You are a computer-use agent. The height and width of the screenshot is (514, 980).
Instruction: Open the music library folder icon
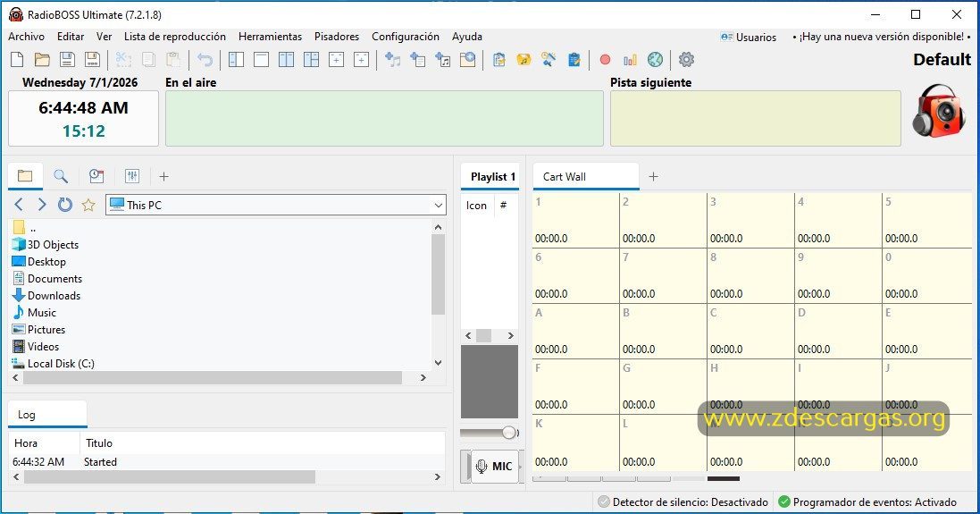[x=524, y=59]
